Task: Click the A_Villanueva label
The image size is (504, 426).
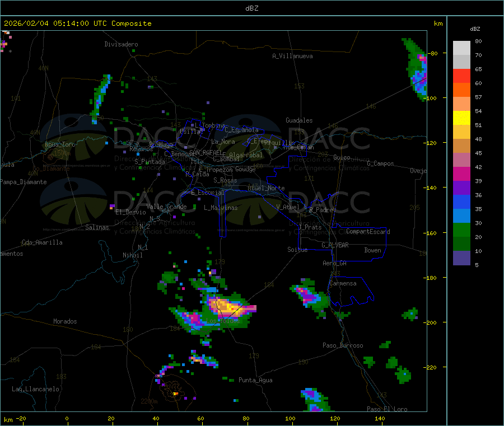Action: (292, 56)
